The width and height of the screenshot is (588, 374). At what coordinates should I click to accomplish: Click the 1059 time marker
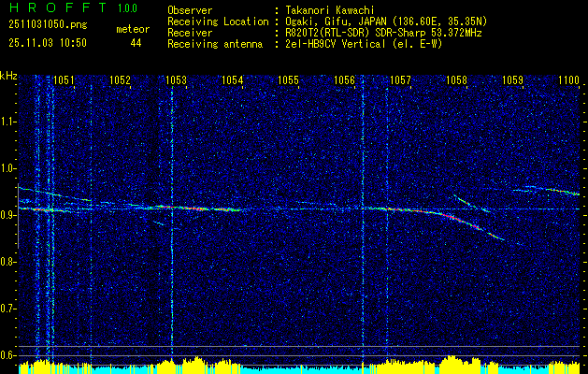[x=512, y=79]
